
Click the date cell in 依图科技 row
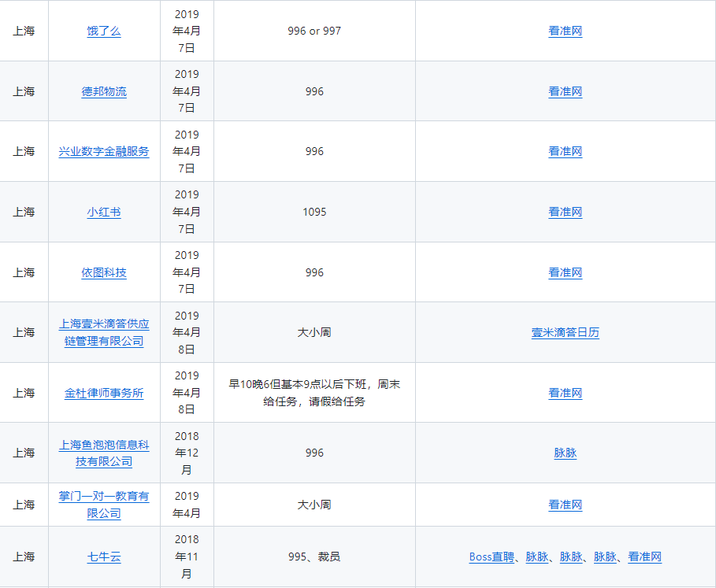pyautogui.click(x=187, y=273)
